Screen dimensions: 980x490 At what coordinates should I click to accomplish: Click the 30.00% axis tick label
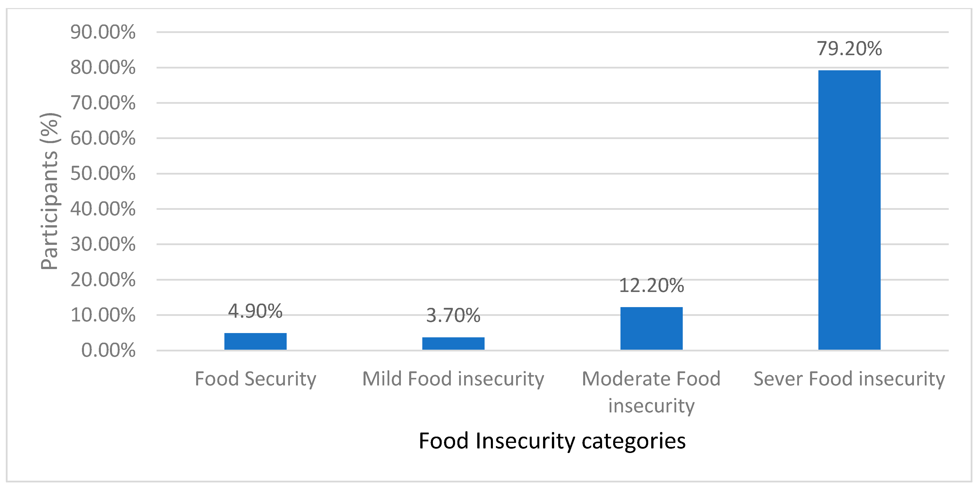point(103,244)
